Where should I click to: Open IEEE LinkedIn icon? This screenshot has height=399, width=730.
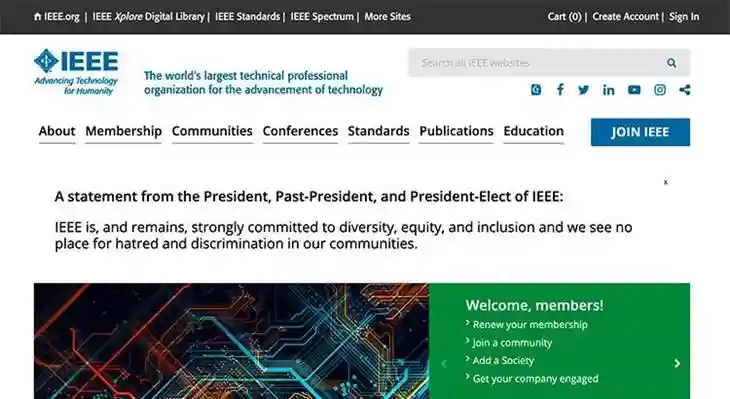click(x=608, y=89)
